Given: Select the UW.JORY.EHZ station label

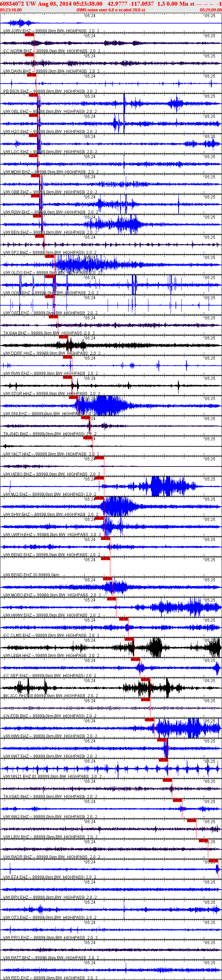Looking at the screenshot, I should pos(17,31).
